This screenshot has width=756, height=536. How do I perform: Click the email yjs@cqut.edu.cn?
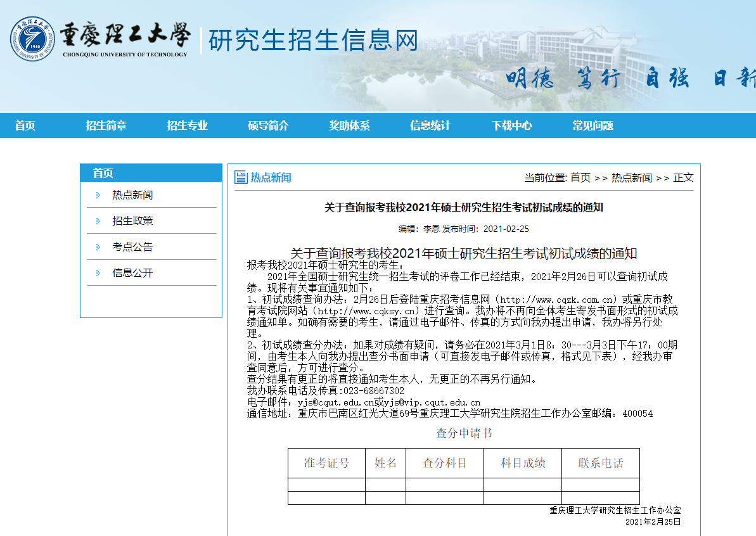point(336,402)
